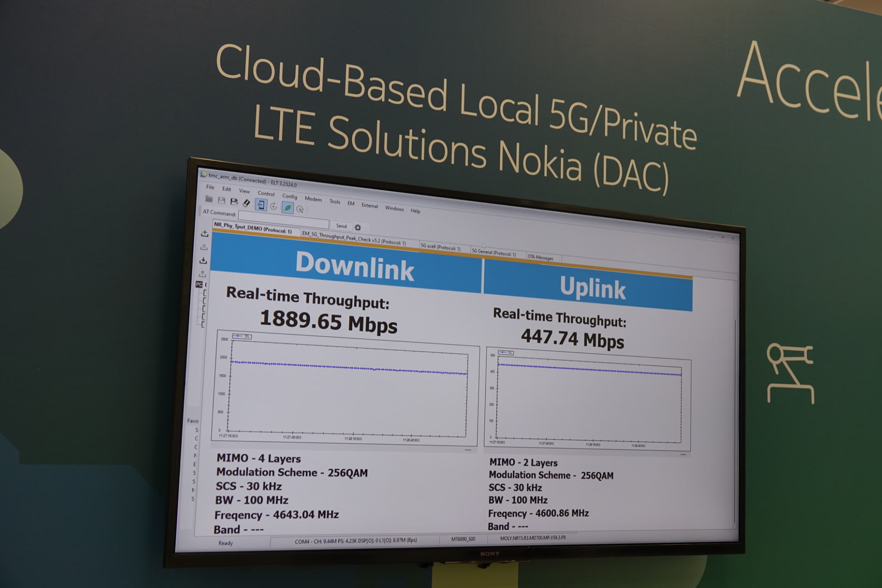This screenshot has width=882, height=588.
Task: Click the COM4 channel status bar entry
Action: pos(356,541)
